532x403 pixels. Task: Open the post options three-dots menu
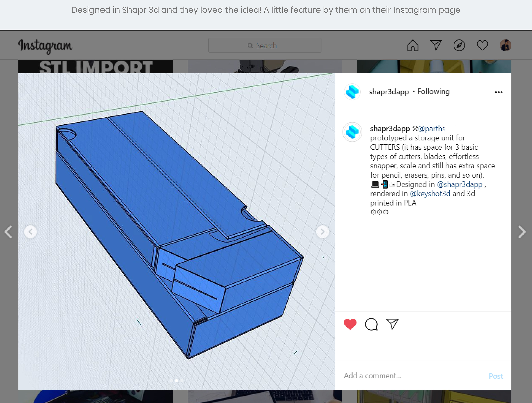(499, 92)
